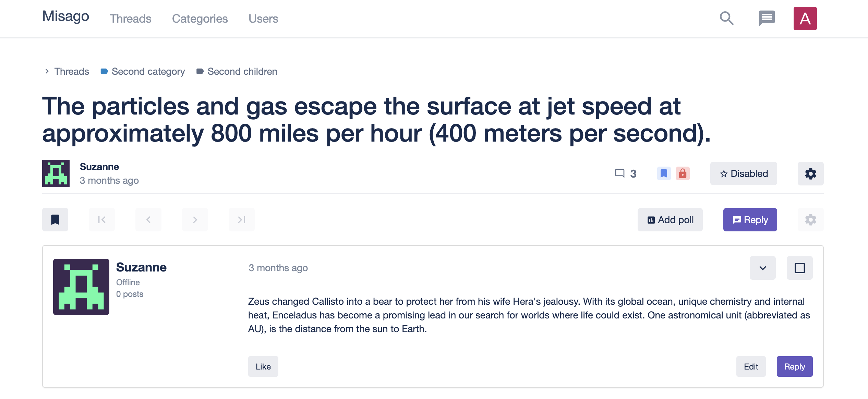Screen dimensions: 868x399
Task: Open private threads message icon
Action: tap(767, 19)
